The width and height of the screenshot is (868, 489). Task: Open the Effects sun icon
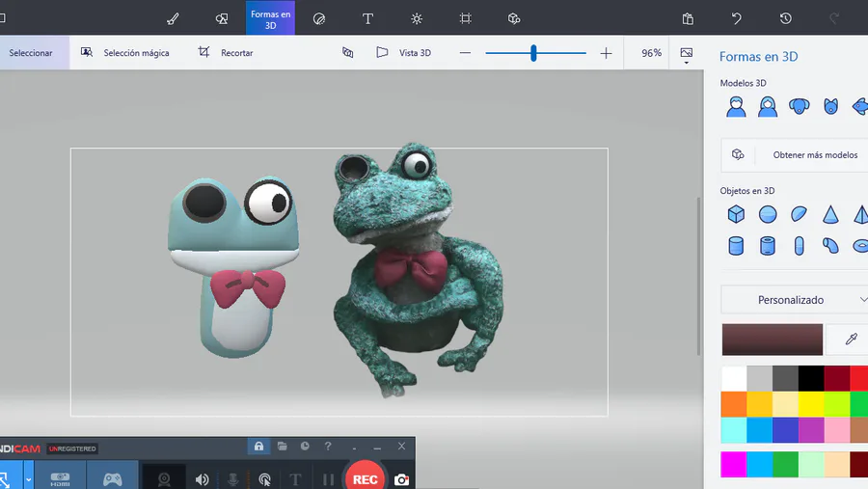coord(417,18)
